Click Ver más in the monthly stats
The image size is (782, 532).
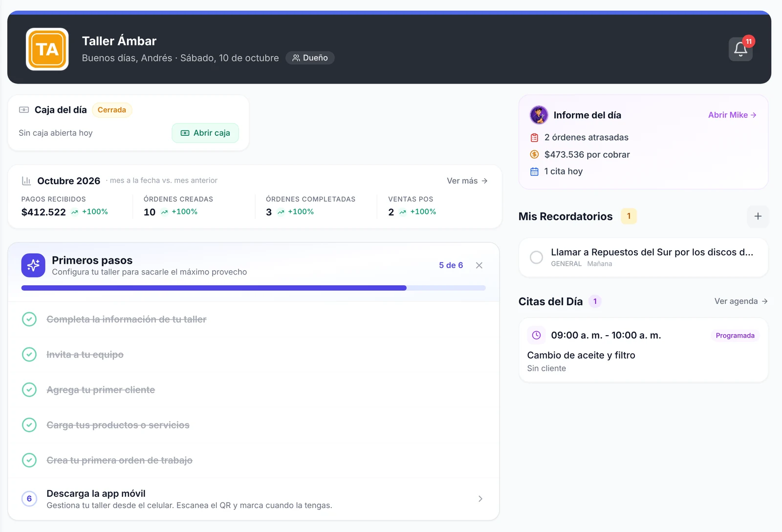(467, 181)
